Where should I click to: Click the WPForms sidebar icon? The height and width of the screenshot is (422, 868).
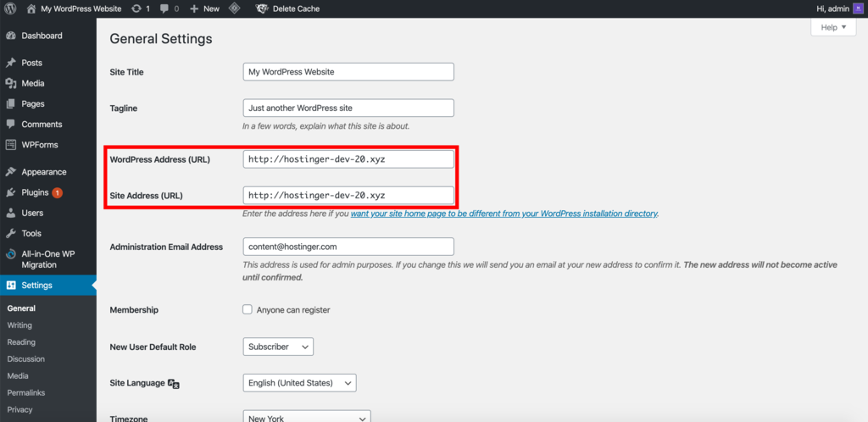pos(10,145)
